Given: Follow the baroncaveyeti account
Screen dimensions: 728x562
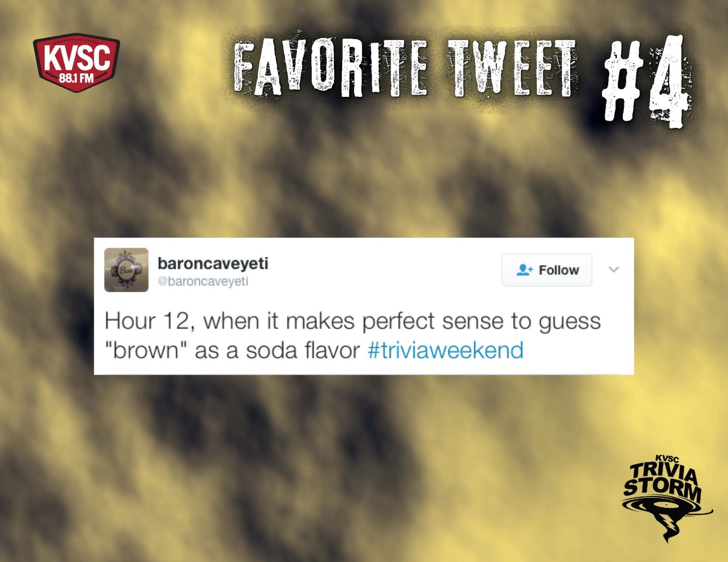Looking at the screenshot, I should 547,270.
